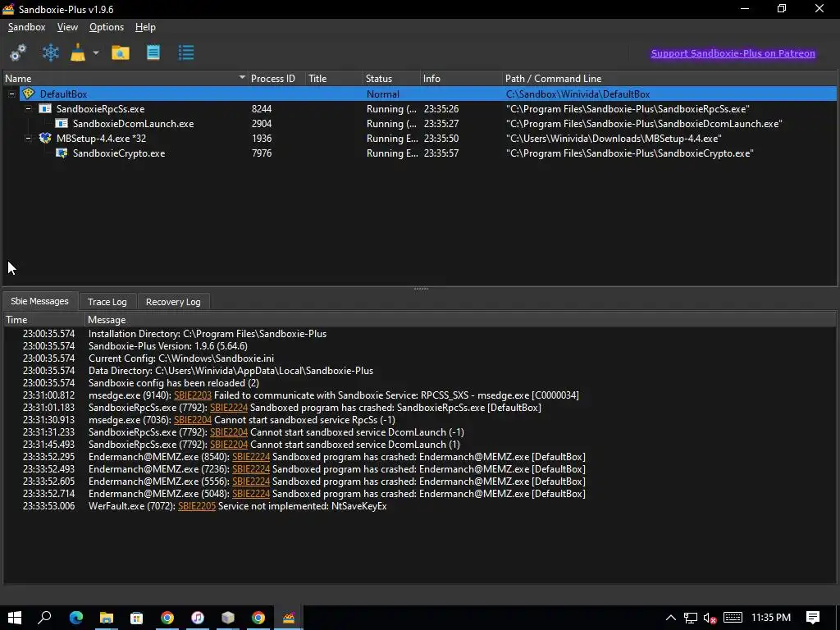
Task: Click the SandboxieRpcSs.exe process icon
Action: (46, 109)
